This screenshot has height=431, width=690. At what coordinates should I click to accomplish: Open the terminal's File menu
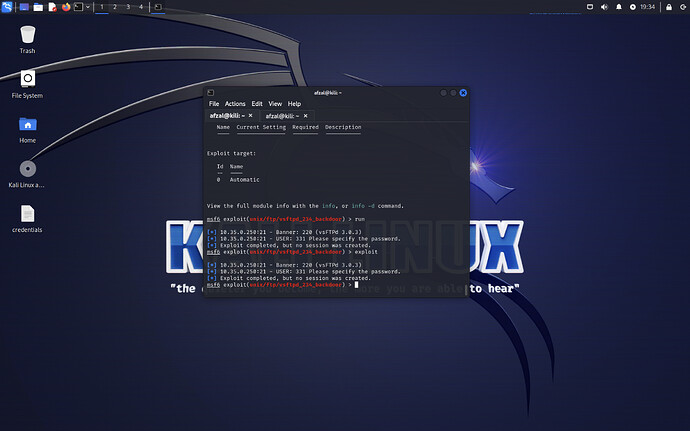pyautogui.click(x=214, y=104)
